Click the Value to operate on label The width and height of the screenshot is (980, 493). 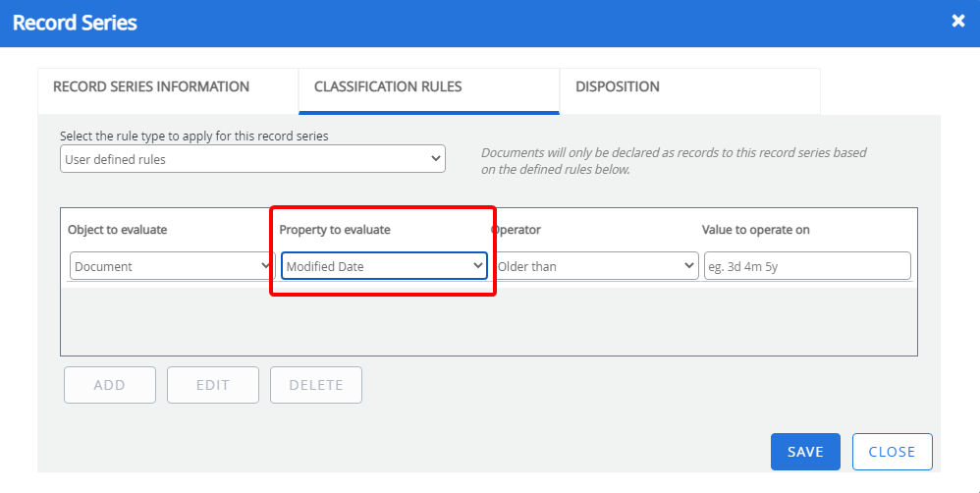(755, 230)
